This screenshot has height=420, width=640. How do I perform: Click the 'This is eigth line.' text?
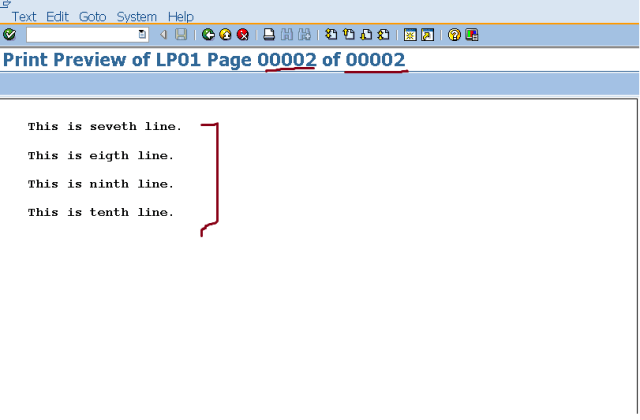(x=101, y=156)
